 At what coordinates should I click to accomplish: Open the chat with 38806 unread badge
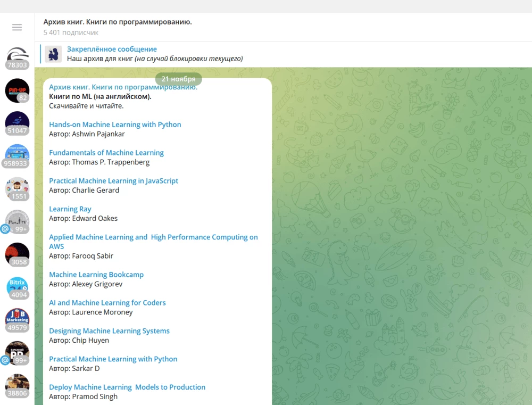[18, 386]
